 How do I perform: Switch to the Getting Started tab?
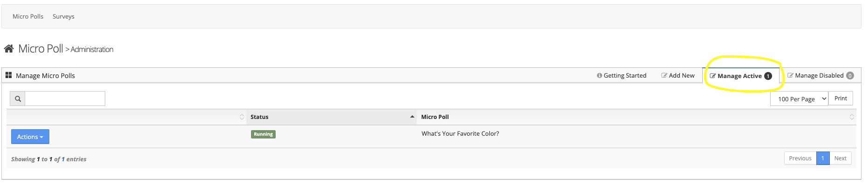tap(622, 76)
